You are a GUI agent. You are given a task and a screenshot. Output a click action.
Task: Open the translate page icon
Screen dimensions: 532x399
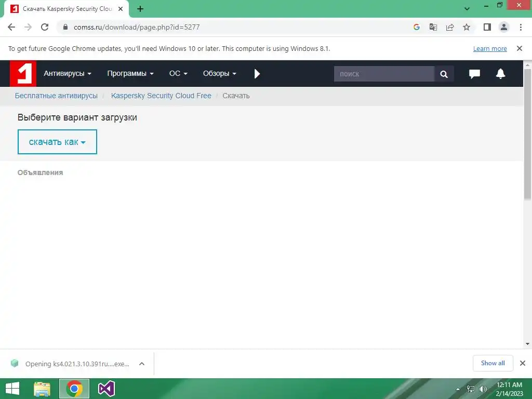[433, 27]
